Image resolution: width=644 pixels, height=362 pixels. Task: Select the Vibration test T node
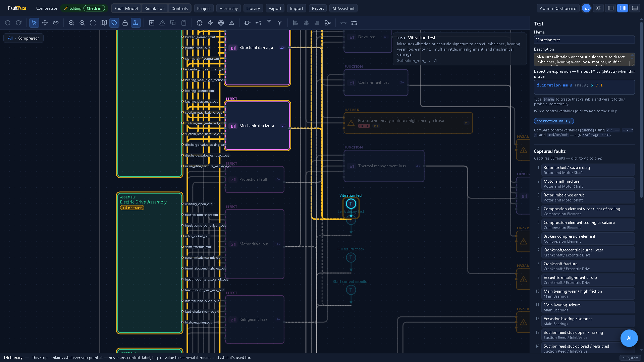click(351, 204)
